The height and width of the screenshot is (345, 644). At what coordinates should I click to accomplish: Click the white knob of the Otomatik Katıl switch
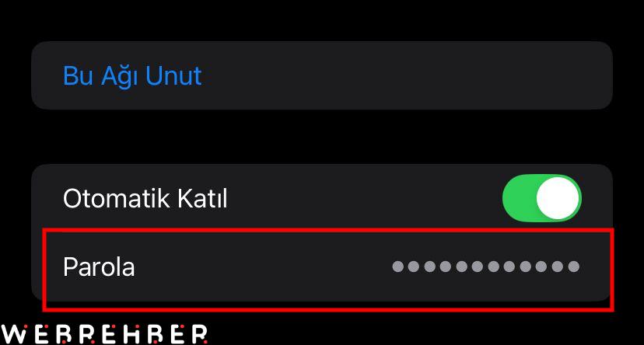click(558, 197)
